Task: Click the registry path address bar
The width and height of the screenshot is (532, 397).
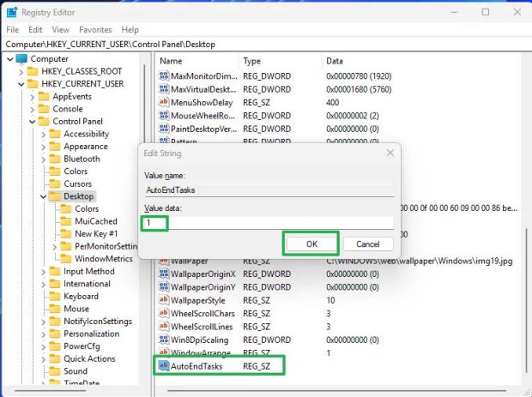Action: [266, 45]
